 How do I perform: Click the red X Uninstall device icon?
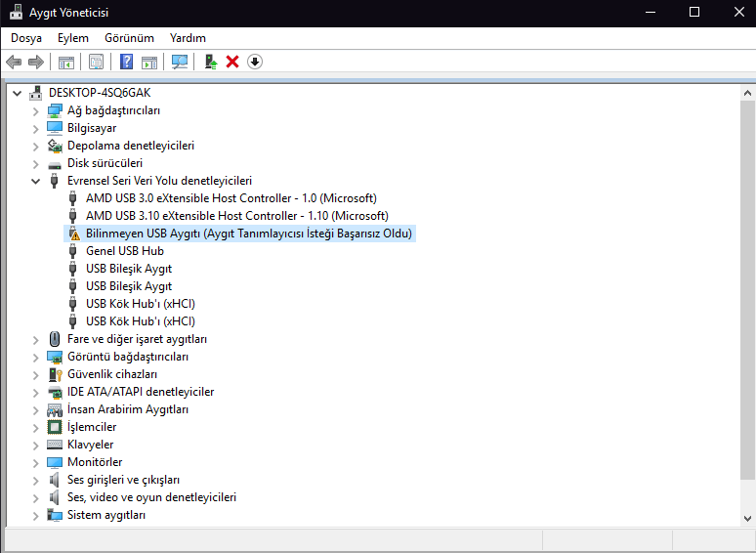232,62
